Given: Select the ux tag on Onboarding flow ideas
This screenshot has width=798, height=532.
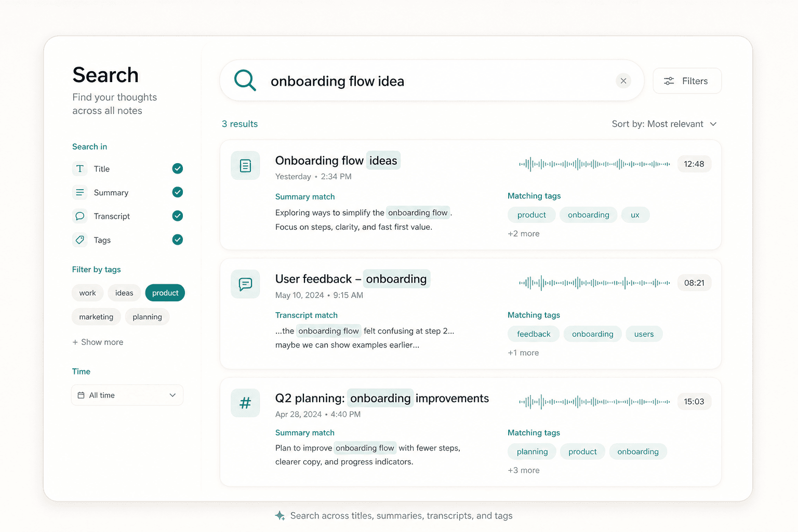Looking at the screenshot, I should (635, 215).
